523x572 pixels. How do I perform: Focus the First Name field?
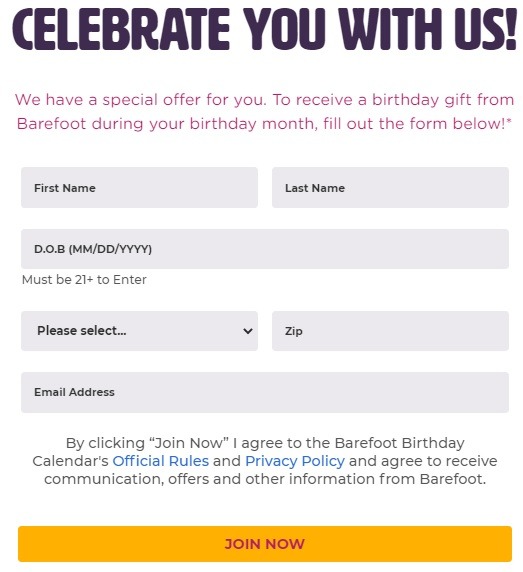139,188
